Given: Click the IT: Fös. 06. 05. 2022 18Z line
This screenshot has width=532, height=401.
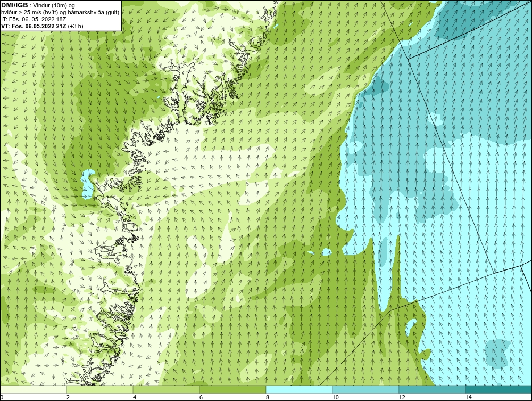Looking at the screenshot, I should (x=34, y=19).
